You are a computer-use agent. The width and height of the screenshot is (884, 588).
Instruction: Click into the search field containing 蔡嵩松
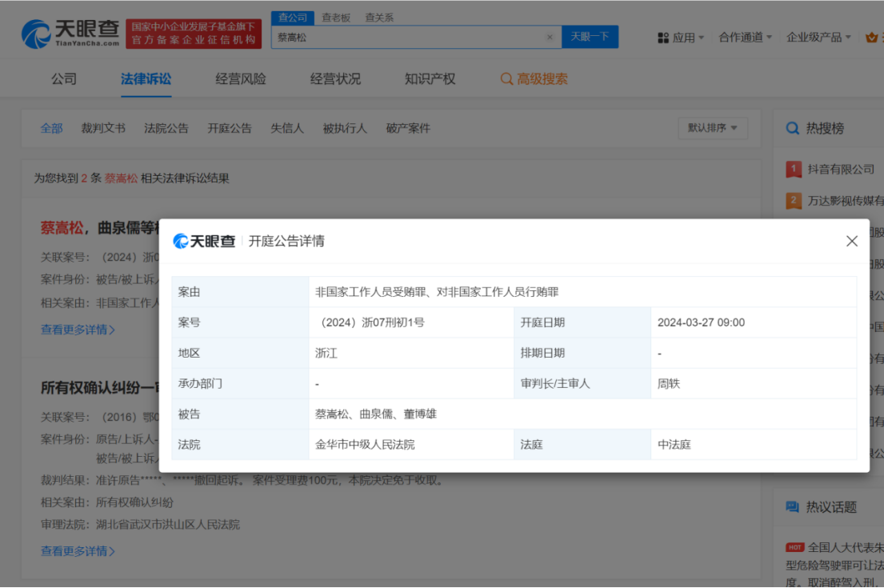[408, 37]
